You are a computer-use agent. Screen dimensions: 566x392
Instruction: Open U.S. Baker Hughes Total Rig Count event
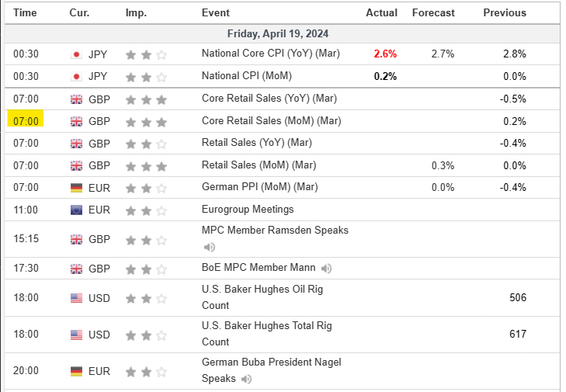(x=266, y=334)
